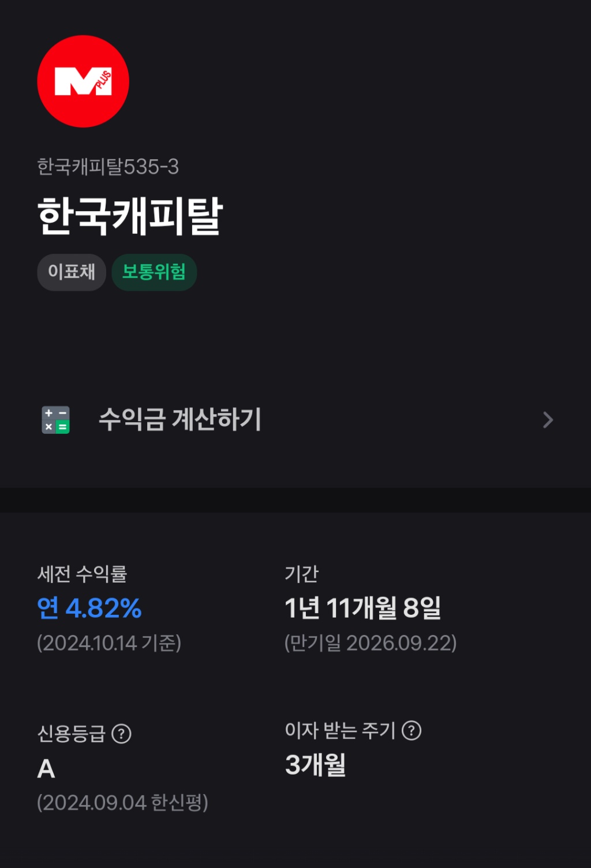Image resolution: width=591 pixels, height=868 pixels.
Task: Tap the 만기일 2026.09.22 maturity date
Action: point(371,643)
